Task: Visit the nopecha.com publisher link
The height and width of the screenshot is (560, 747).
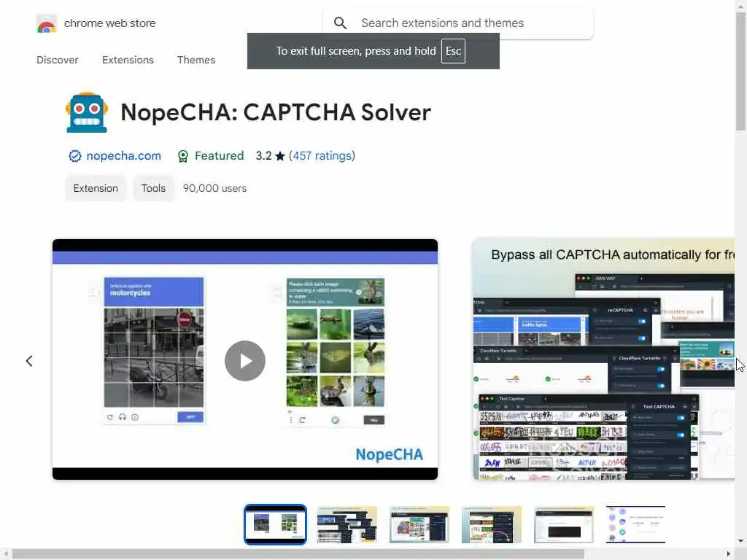Action: coord(123,156)
